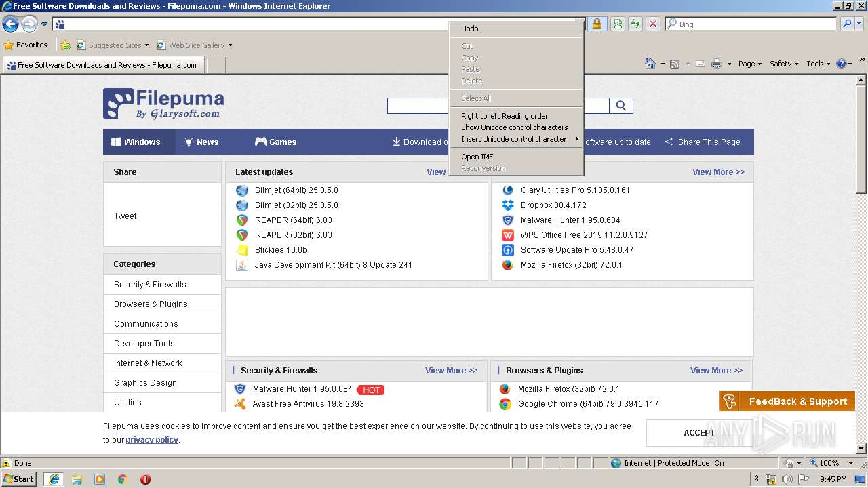Click the Filepuma logo
The width and height of the screenshot is (868, 488).
coord(163,104)
